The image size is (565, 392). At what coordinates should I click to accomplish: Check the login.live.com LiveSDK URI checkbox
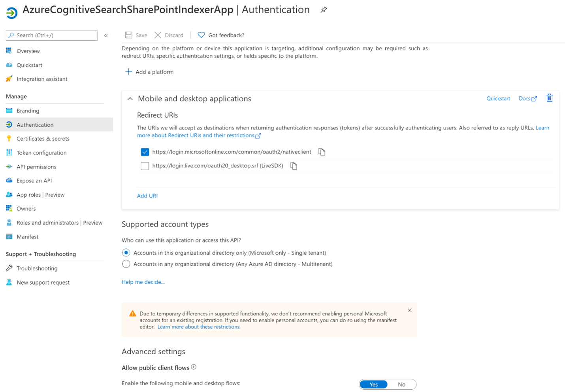point(145,166)
